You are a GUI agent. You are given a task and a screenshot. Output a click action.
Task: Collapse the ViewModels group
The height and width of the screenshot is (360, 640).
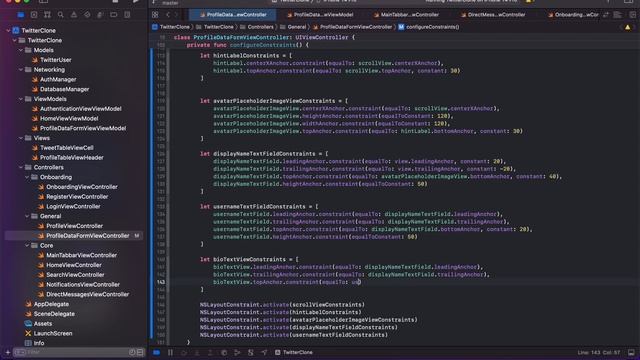pos(21,99)
